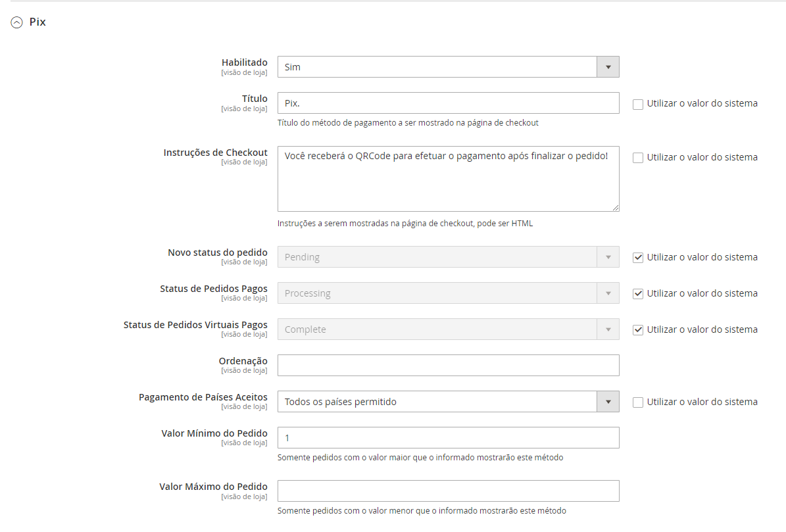Click the Título field label

(255, 98)
